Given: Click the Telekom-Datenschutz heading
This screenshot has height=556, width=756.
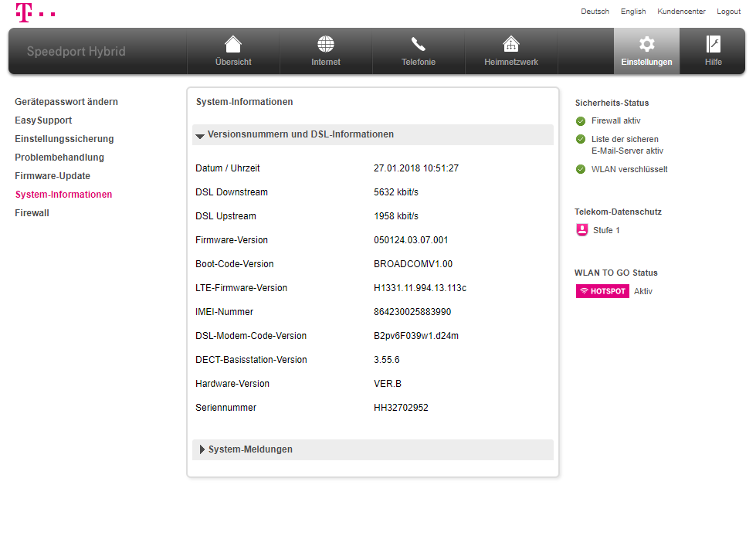Looking at the screenshot, I should click(x=618, y=212).
